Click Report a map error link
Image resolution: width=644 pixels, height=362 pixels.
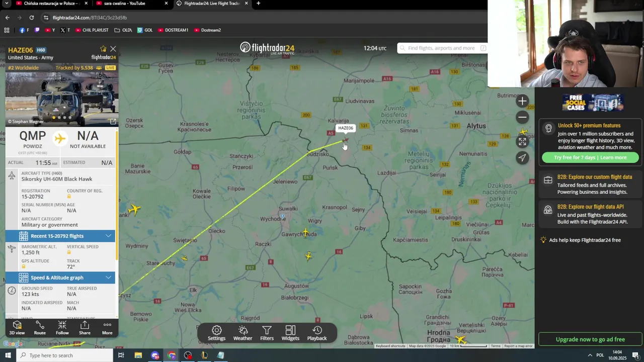pos(518,346)
